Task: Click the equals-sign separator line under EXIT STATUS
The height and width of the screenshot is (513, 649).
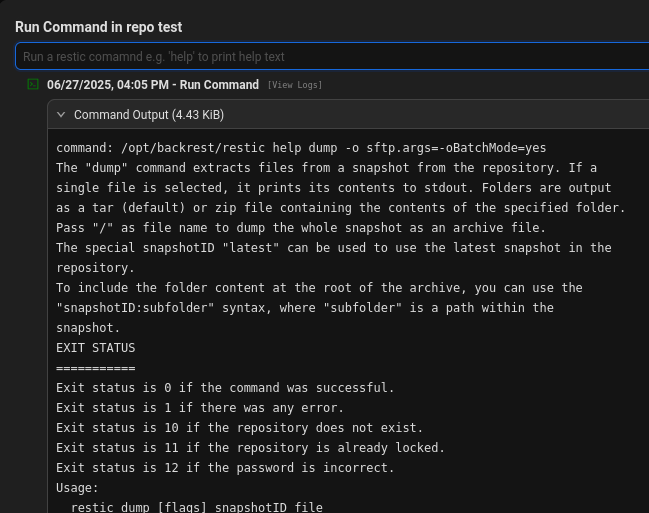Action: pyautogui.click(x=95, y=368)
